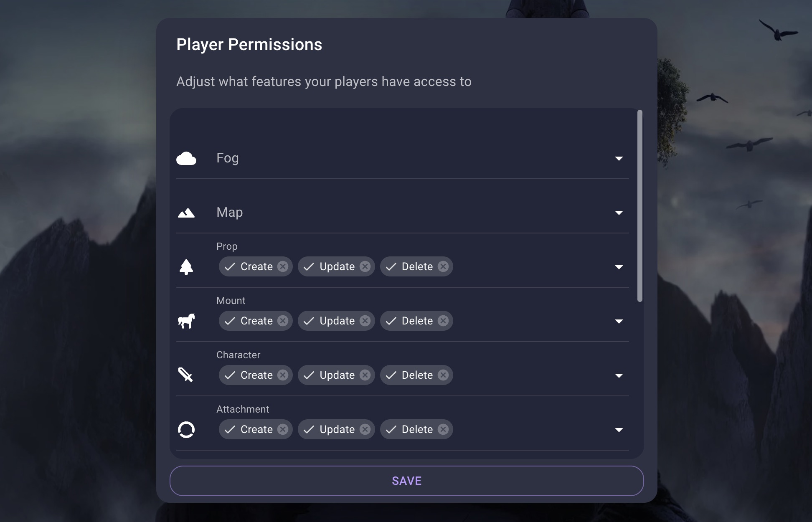Select the Update chip in Mount row
Screen dimensions: 812x522
(x=336, y=321)
